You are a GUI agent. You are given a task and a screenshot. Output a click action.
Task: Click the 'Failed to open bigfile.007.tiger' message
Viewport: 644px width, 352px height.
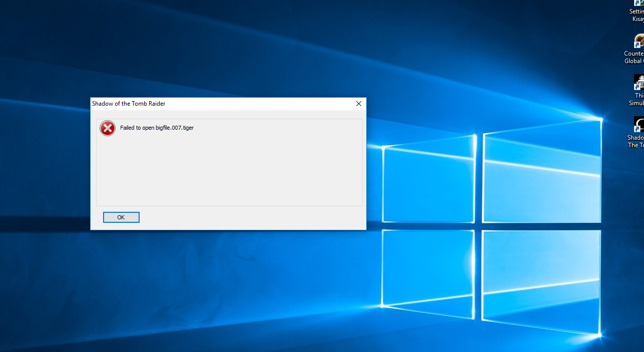click(x=157, y=128)
